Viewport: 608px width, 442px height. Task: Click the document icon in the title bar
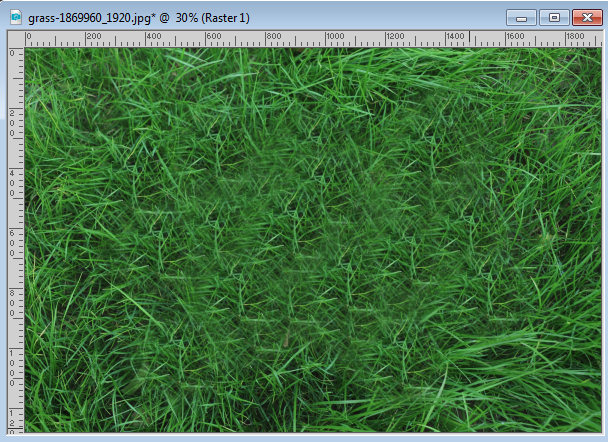click(16, 18)
